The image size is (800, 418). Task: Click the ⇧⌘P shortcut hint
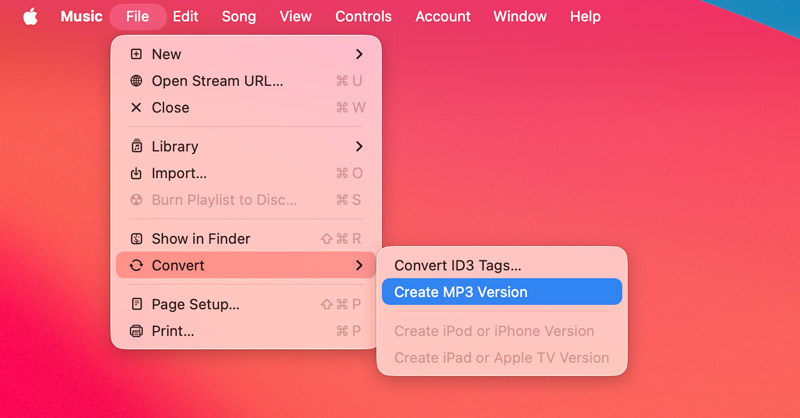(341, 304)
